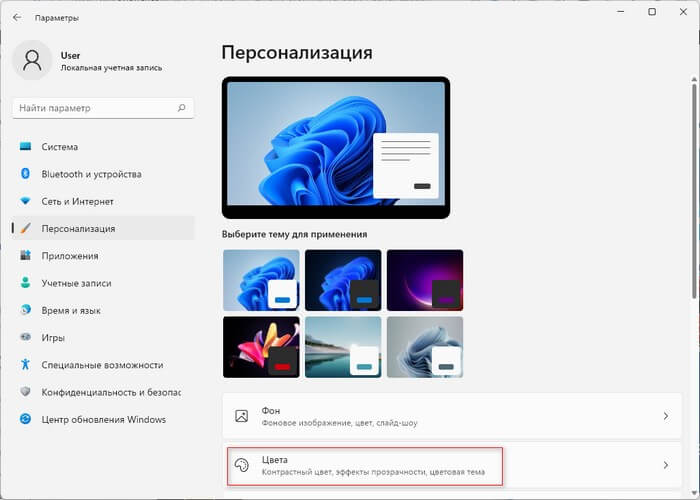The image size is (700, 500).
Task: Apply the purple glow theme
Action: click(425, 280)
